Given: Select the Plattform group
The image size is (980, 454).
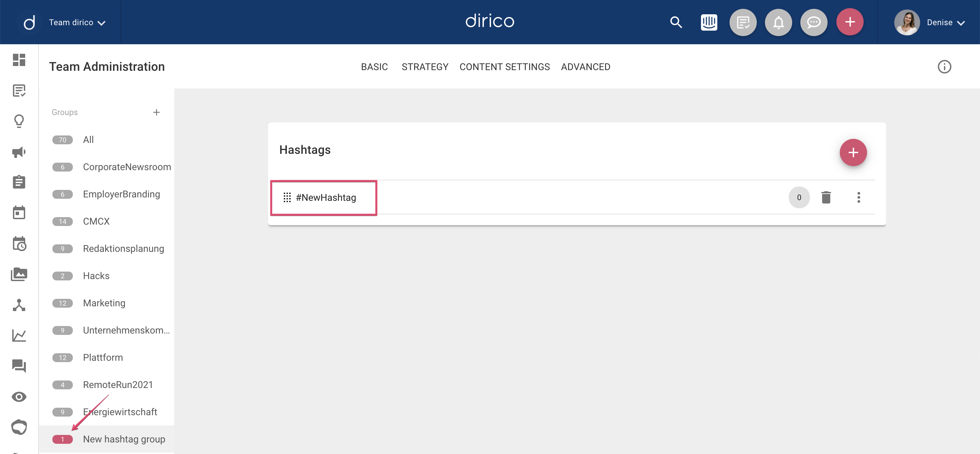Looking at the screenshot, I should point(107,357).
